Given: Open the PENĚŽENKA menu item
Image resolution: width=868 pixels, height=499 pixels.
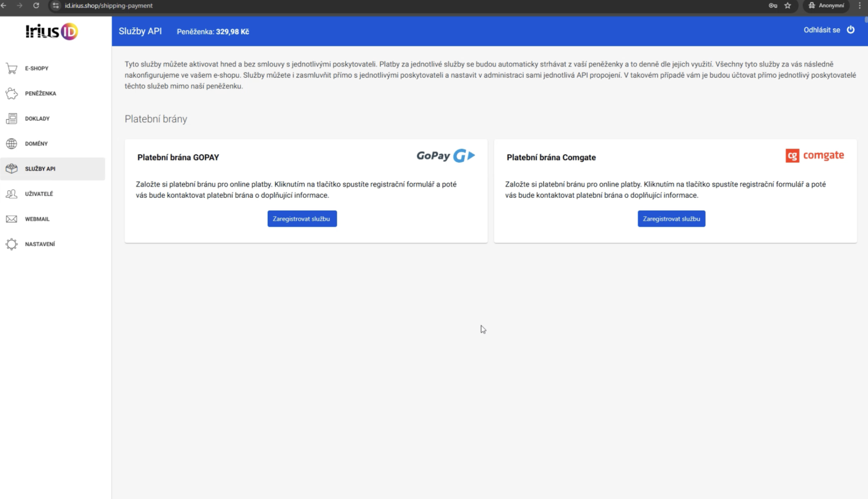Looking at the screenshot, I should click(53, 93).
